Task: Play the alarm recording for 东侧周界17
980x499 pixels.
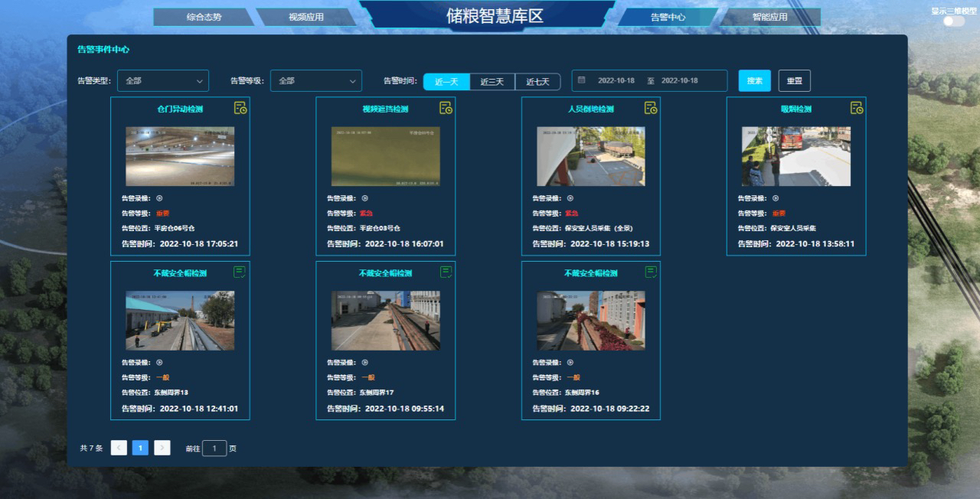Action: [364, 363]
